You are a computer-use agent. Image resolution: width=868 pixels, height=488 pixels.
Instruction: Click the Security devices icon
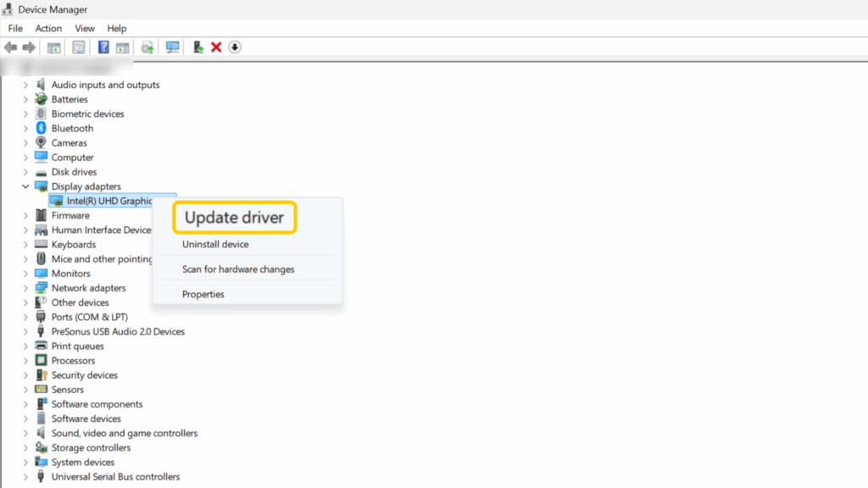41,375
